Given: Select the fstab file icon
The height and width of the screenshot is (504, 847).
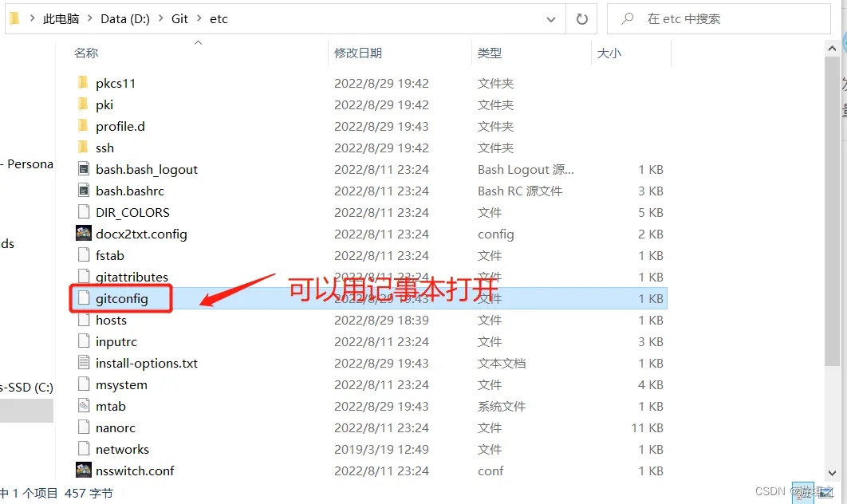Looking at the screenshot, I should pyautogui.click(x=84, y=255).
